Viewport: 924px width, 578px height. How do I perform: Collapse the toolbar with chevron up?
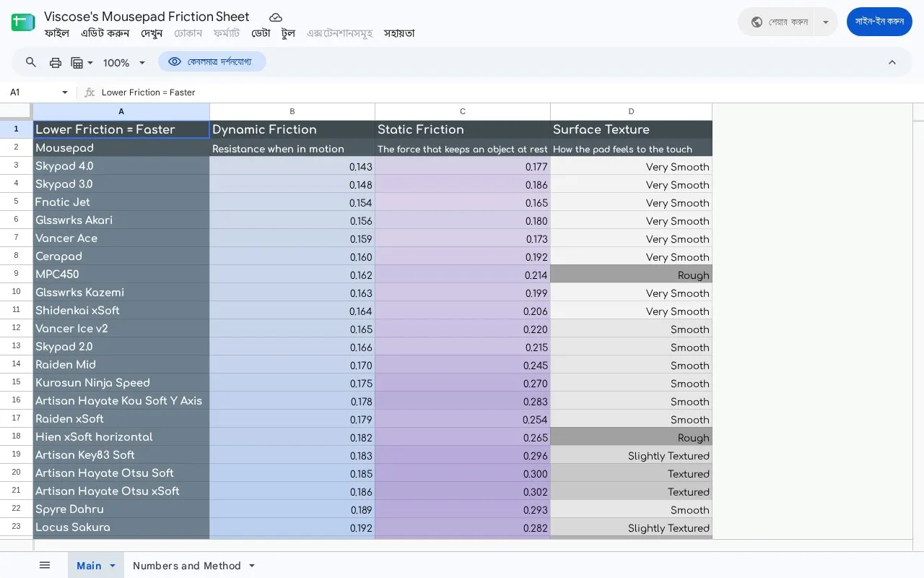(x=892, y=62)
